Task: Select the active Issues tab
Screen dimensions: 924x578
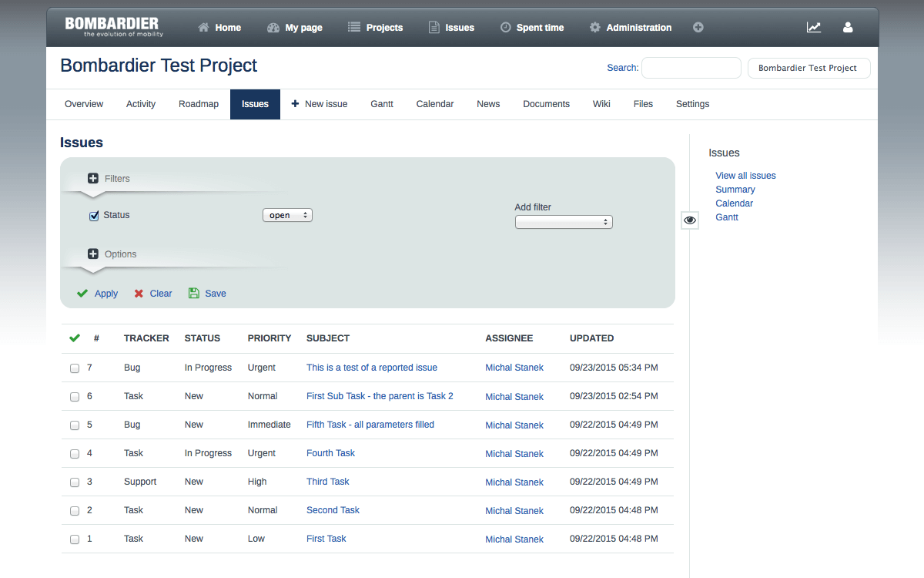Action: (x=255, y=104)
